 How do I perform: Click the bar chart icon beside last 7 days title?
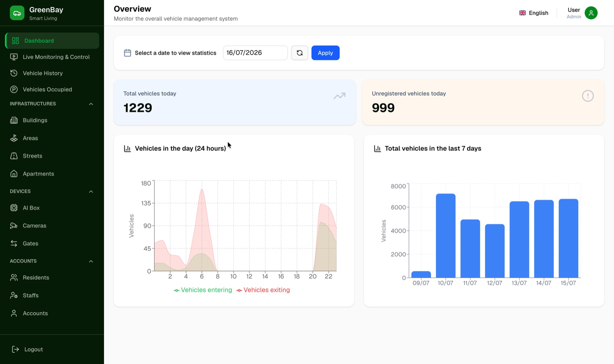click(377, 148)
